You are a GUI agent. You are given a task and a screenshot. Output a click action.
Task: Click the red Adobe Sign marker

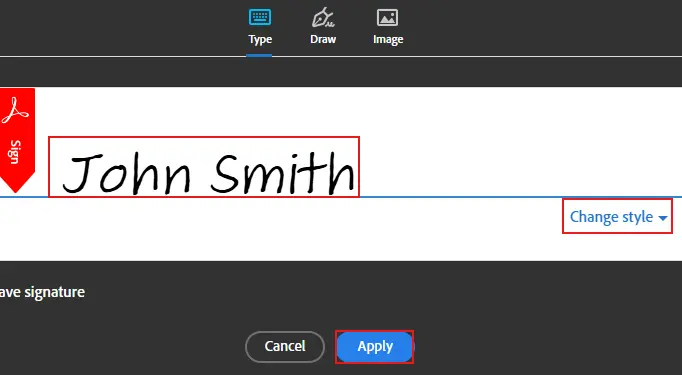[17, 140]
